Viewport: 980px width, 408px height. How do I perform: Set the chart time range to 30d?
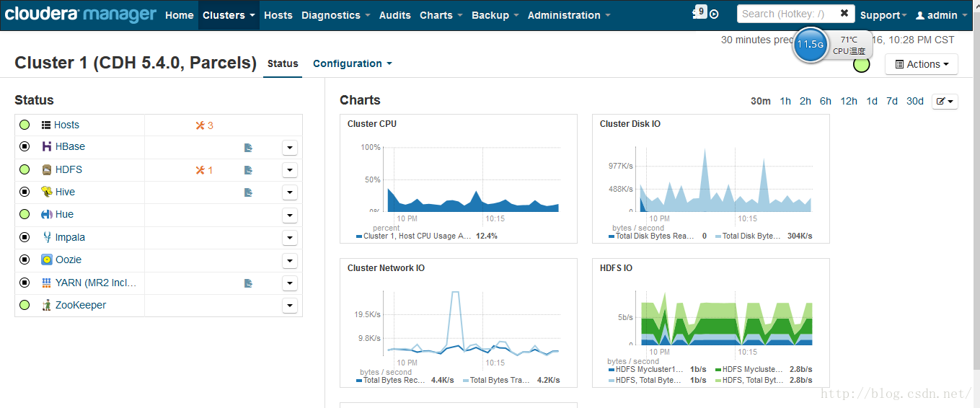pos(915,101)
